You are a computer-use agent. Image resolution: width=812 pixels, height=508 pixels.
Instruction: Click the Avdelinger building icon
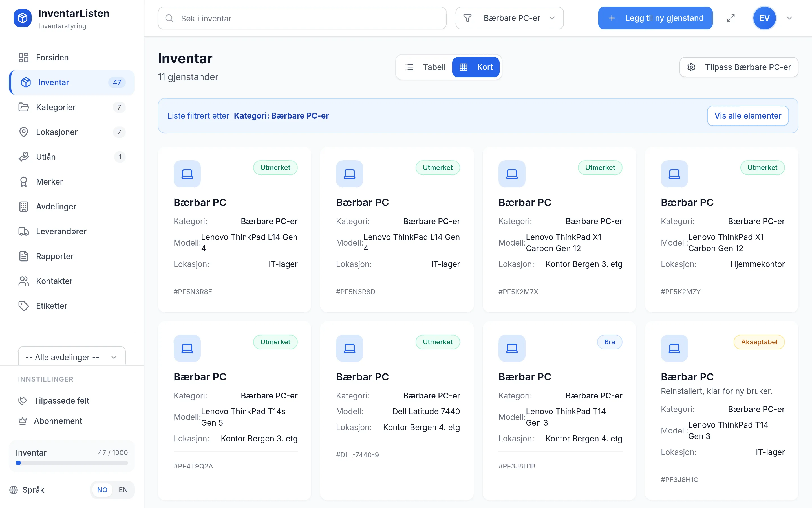point(23,207)
